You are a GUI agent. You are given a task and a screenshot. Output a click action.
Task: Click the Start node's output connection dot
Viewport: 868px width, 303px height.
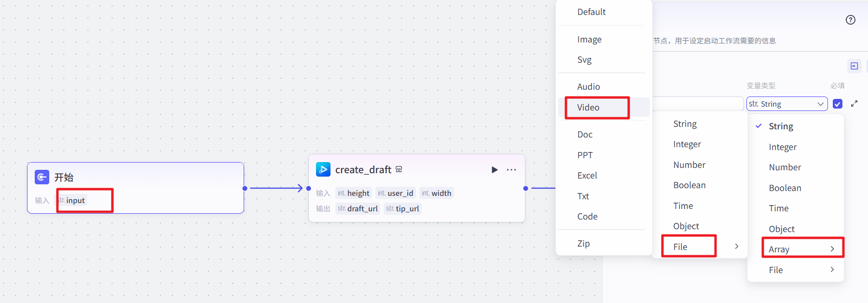coord(245,188)
